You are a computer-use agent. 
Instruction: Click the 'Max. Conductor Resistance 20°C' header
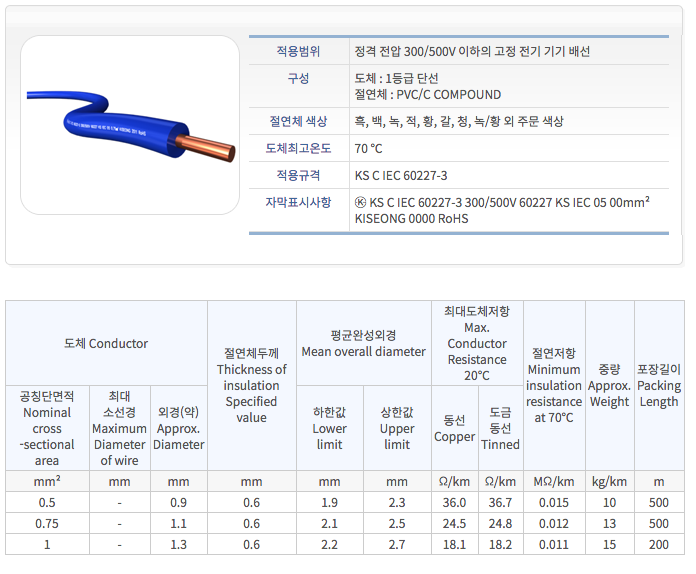click(x=477, y=343)
